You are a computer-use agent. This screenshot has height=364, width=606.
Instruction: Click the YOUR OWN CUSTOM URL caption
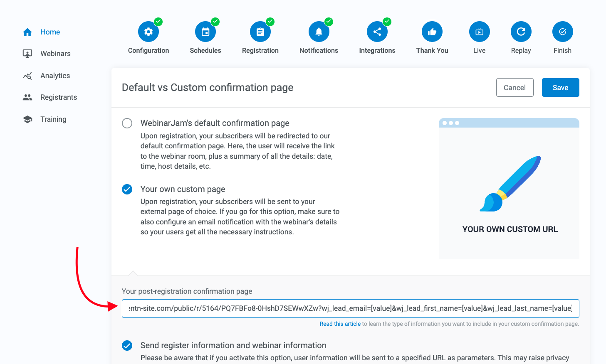(510, 229)
